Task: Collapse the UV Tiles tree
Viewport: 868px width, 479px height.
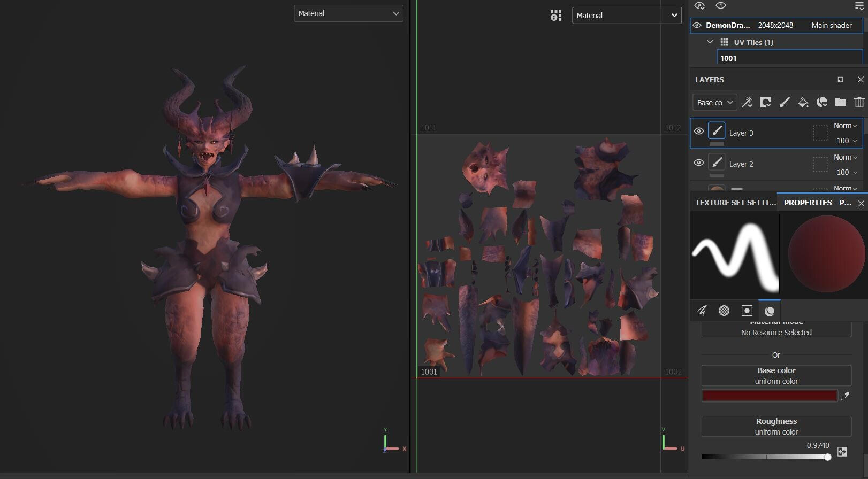Action: pos(710,42)
